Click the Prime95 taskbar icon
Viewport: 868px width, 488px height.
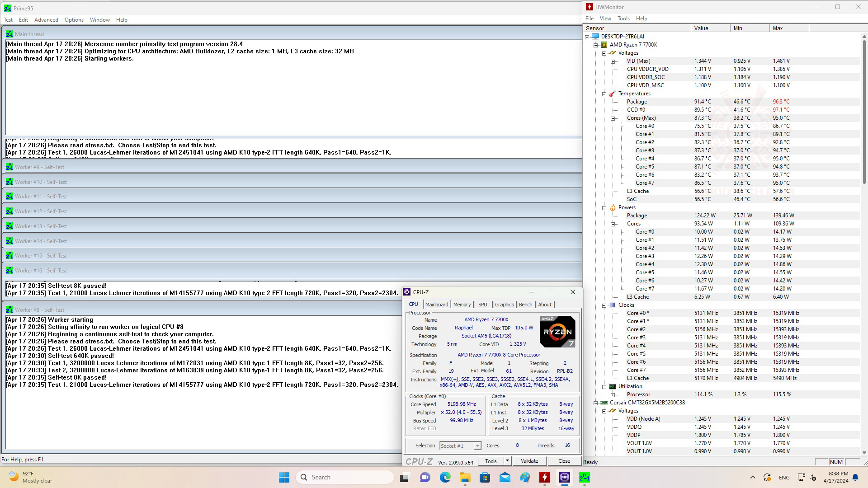(584, 477)
